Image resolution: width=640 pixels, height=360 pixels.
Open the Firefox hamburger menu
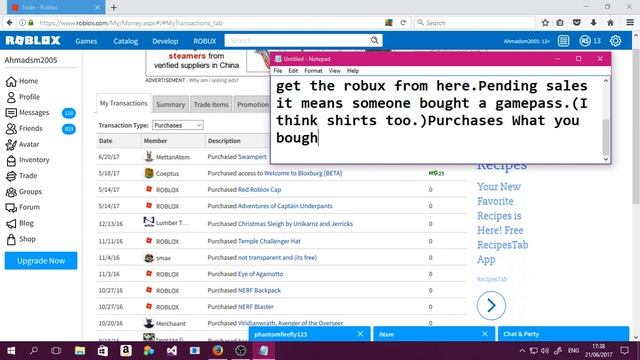pos(630,23)
